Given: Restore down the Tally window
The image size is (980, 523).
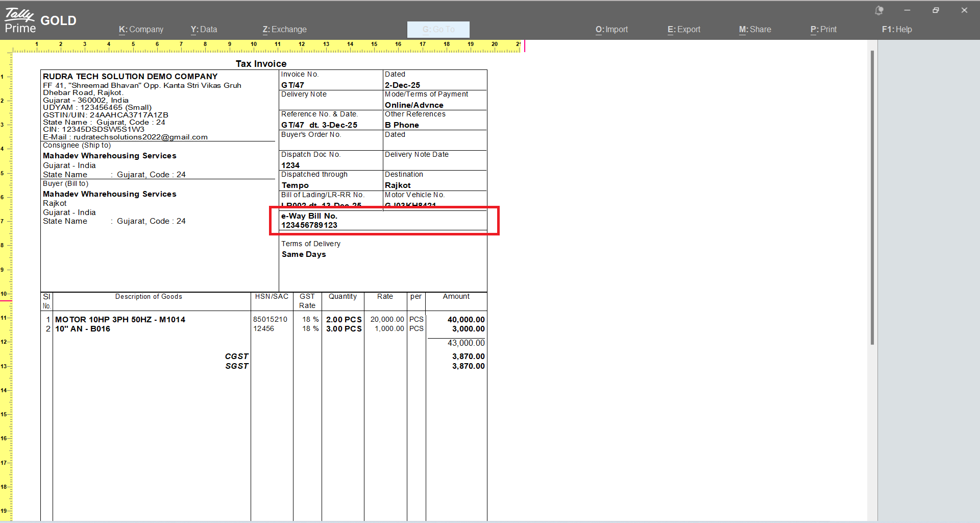Looking at the screenshot, I should [936, 10].
